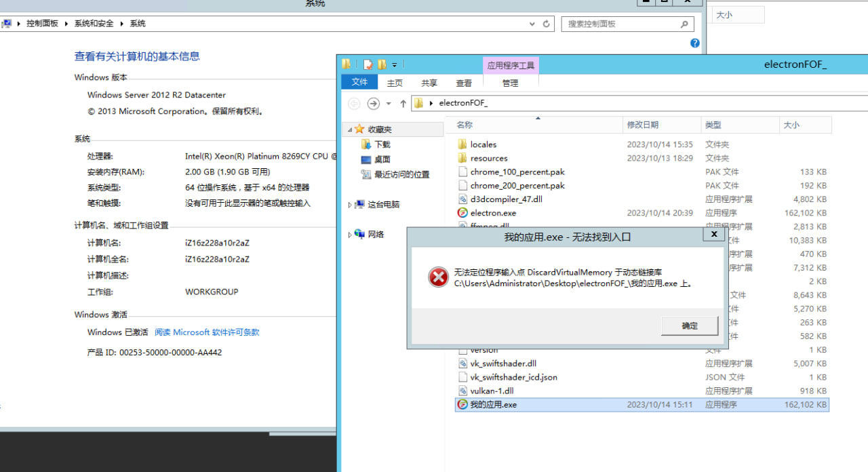This screenshot has height=472, width=868.
Task: Open 阅读 Microsoft 软件许可条款 link
Action: tap(207, 332)
